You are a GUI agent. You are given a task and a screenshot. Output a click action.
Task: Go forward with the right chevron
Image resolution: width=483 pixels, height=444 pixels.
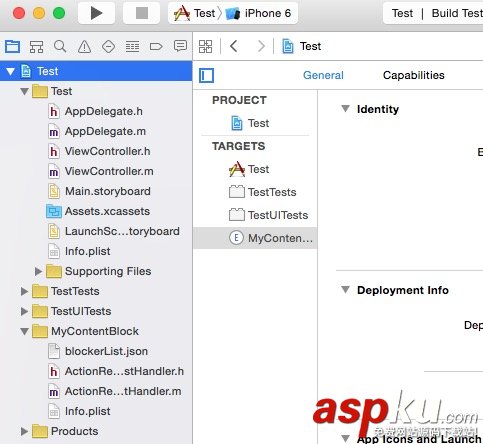(x=261, y=46)
